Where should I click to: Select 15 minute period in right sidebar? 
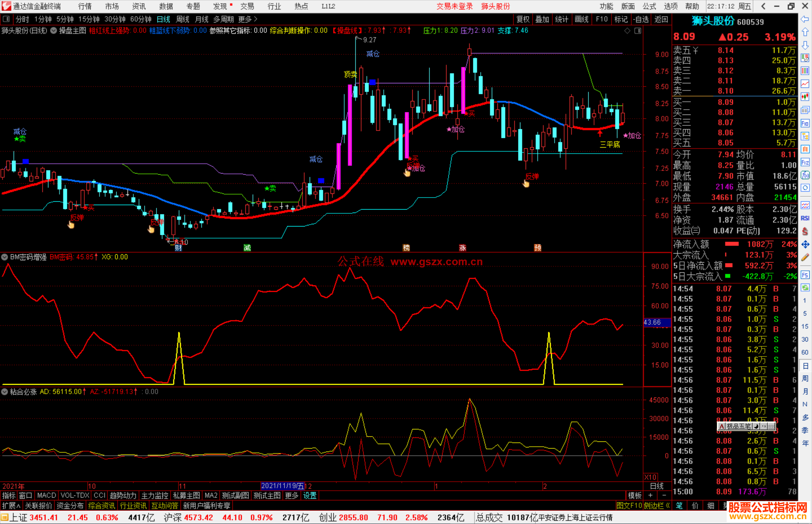[x=805, y=326]
